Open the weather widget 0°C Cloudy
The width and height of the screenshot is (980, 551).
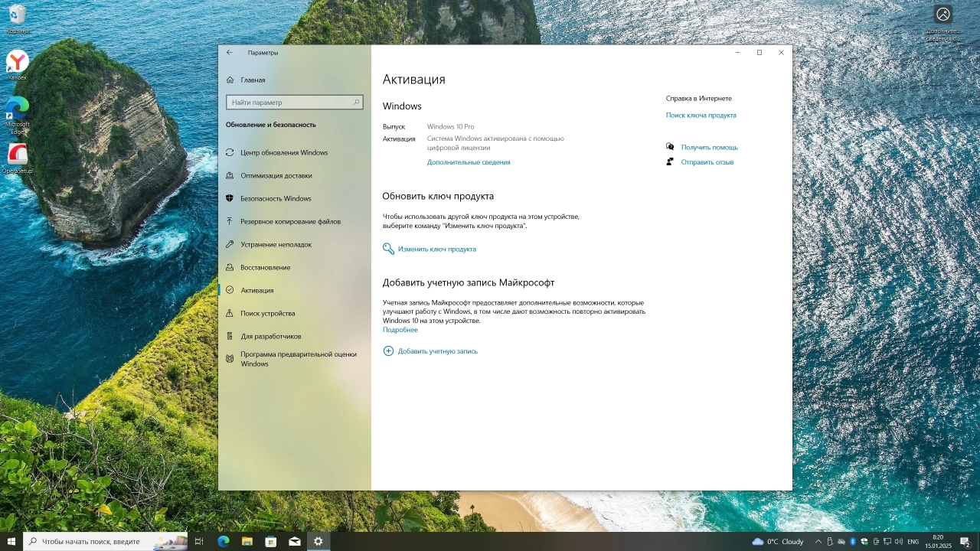click(778, 541)
